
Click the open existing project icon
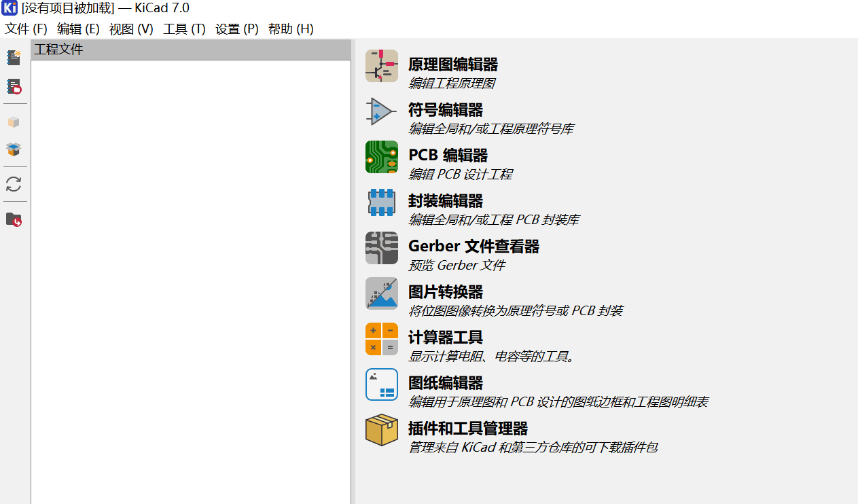tap(14, 87)
